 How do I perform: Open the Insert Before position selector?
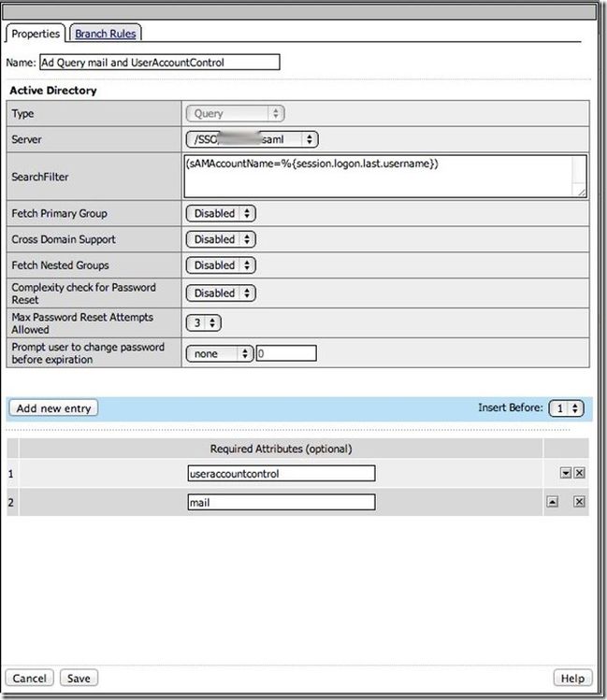click(x=567, y=408)
